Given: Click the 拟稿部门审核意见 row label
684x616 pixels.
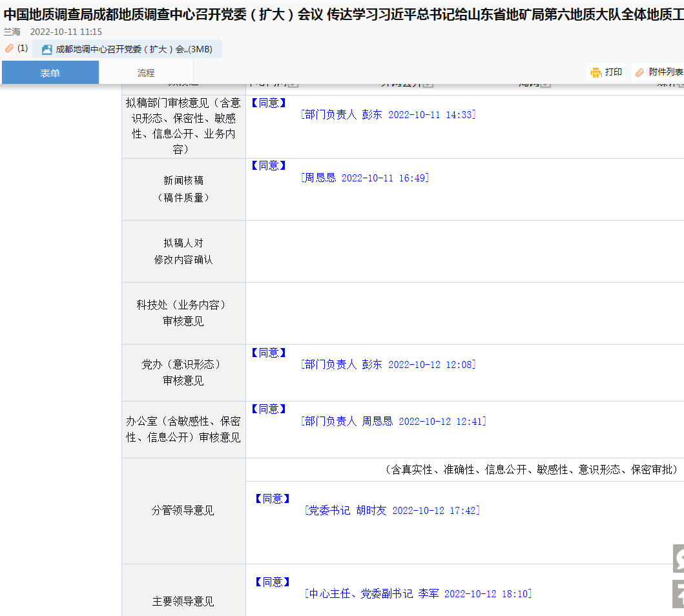Looking at the screenshot, I should 183,127.
